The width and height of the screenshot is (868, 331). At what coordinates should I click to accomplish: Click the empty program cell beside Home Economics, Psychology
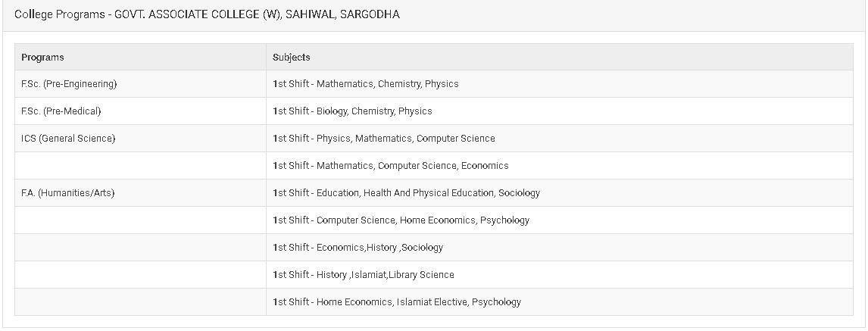tap(140, 220)
